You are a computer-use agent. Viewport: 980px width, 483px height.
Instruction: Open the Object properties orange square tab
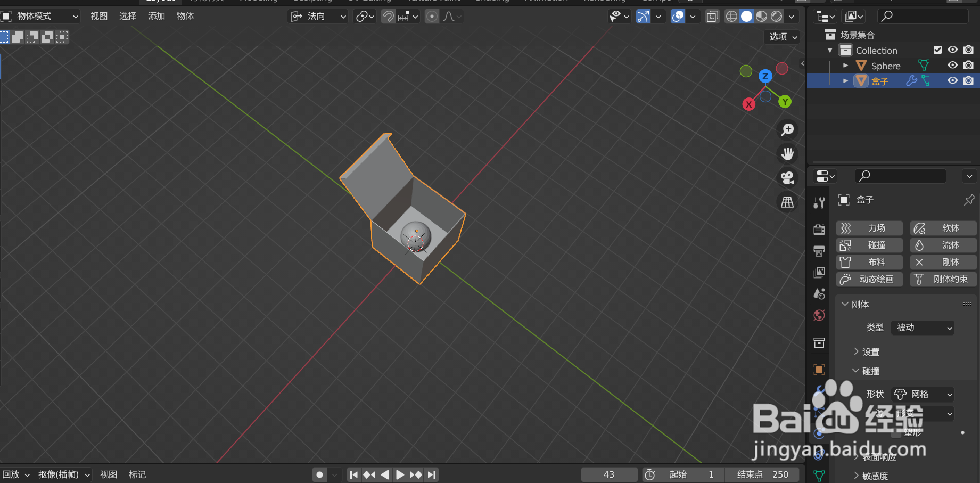[x=819, y=369]
